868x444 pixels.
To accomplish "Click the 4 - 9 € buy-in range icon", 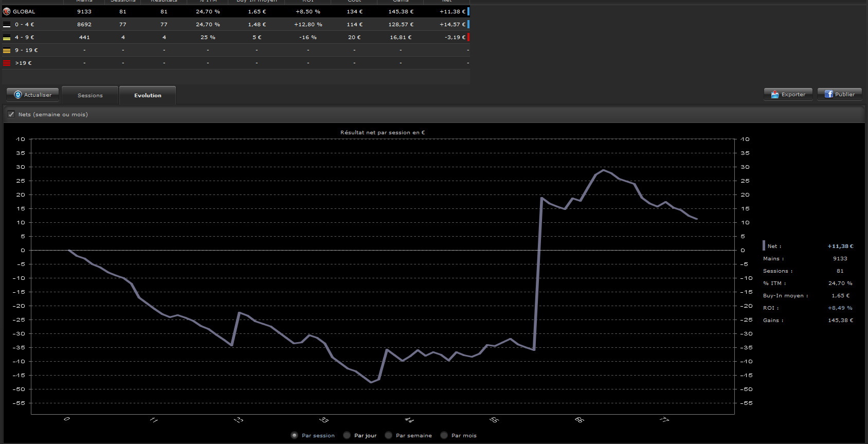I will coord(7,37).
